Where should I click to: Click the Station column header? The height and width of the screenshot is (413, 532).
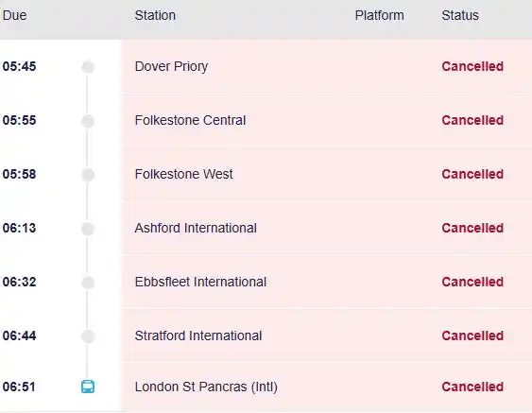[155, 15]
